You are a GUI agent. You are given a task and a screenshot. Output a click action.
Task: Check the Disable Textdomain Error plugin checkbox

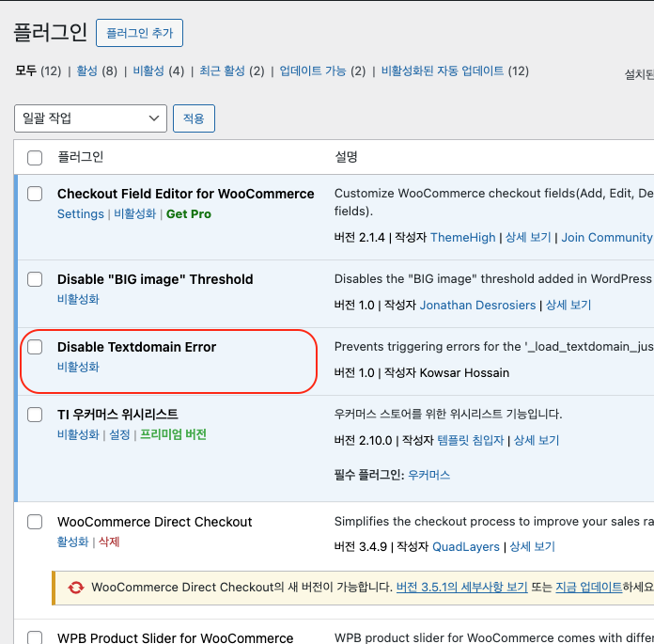tap(35, 347)
